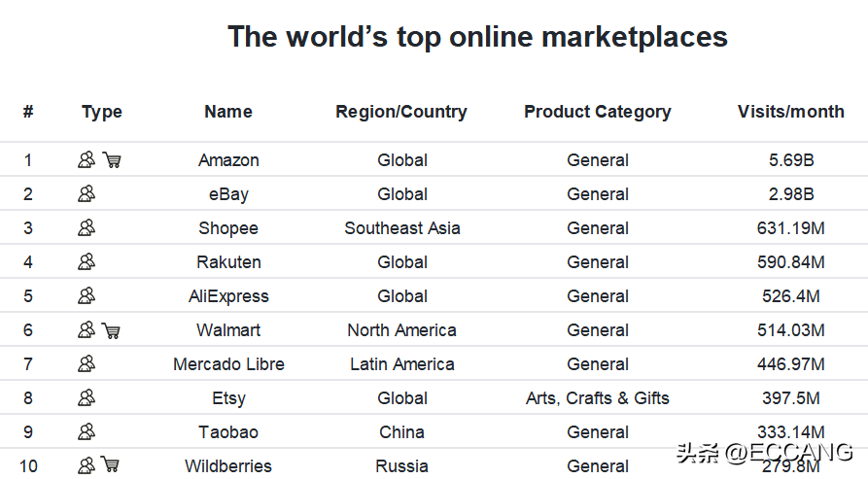Click the people icon in Amazon row

87,160
